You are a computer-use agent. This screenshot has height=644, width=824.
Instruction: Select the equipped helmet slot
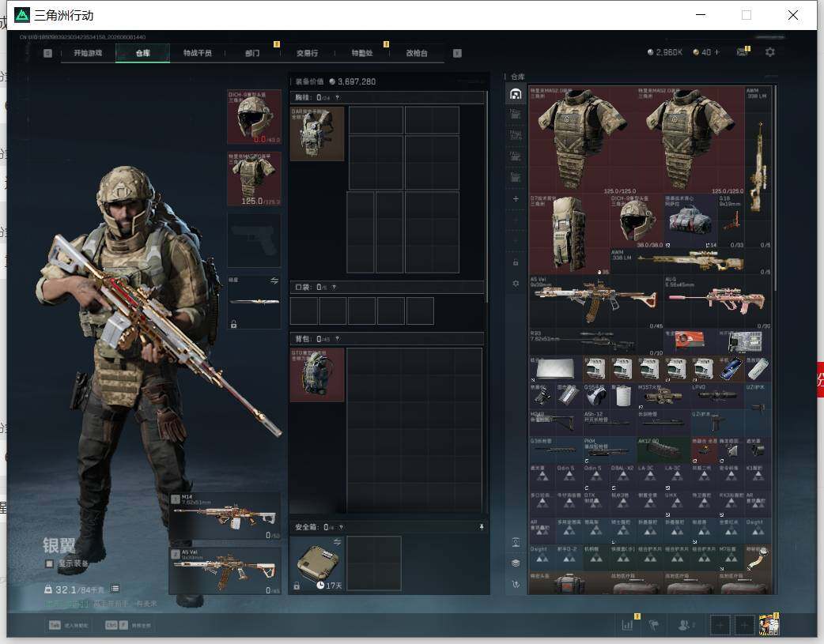click(254, 117)
